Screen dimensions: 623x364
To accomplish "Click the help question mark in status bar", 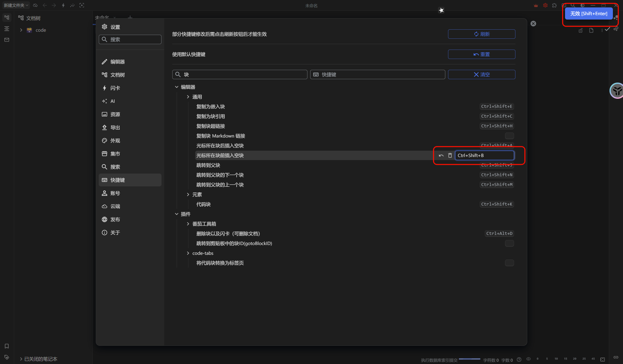I will click(x=519, y=359).
